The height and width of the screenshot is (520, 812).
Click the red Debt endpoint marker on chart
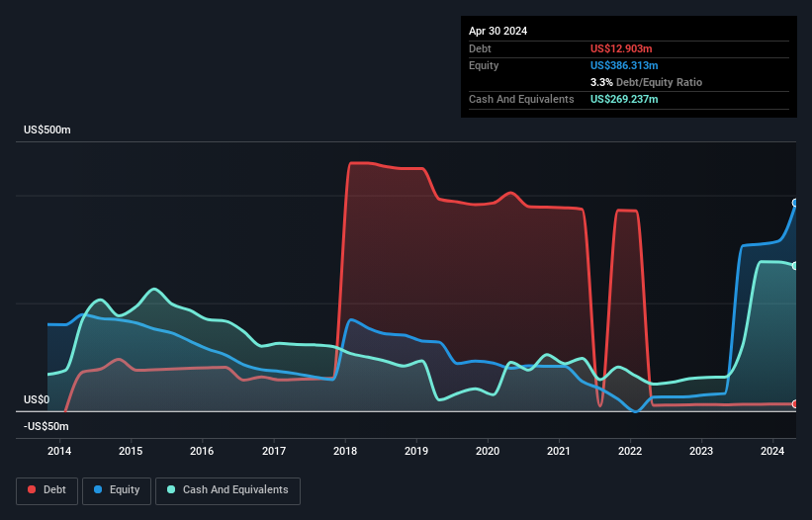pos(795,403)
